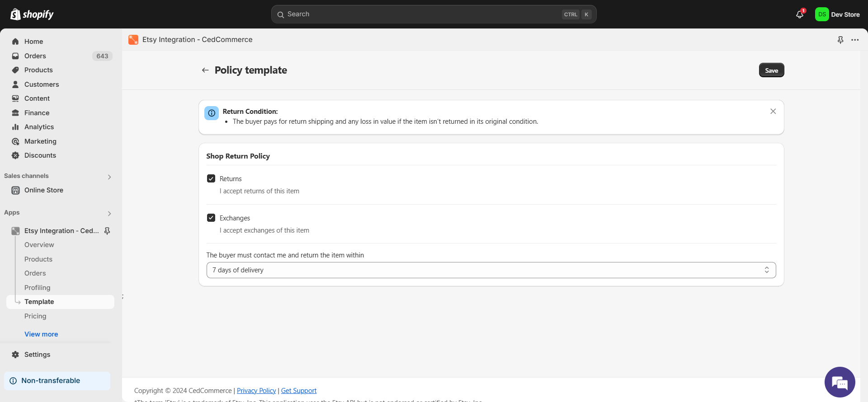868x402 pixels.
Task: Click the Settings gear icon
Action: coord(15,355)
